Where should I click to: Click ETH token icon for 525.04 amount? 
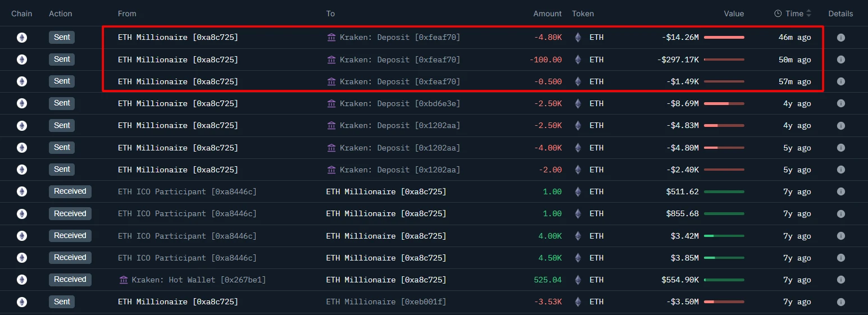pos(578,280)
